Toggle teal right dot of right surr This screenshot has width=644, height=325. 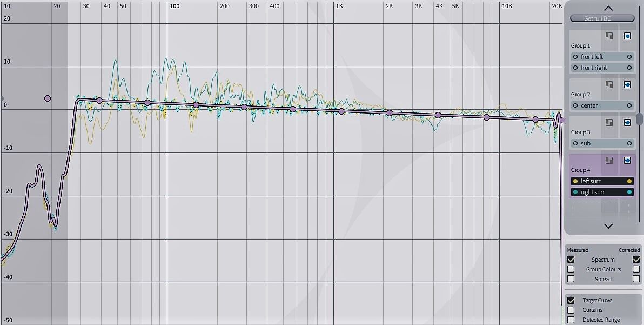(x=629, y=193)
